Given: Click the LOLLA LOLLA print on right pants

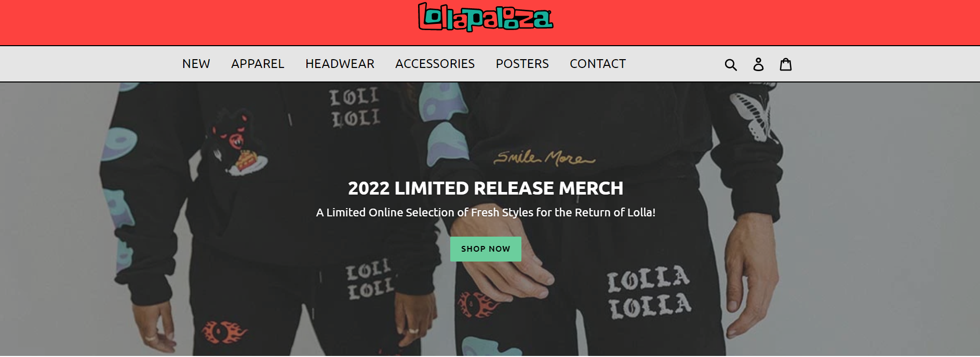Looking at the screenshot, I should pyautogui.click(x=649, y=292).
